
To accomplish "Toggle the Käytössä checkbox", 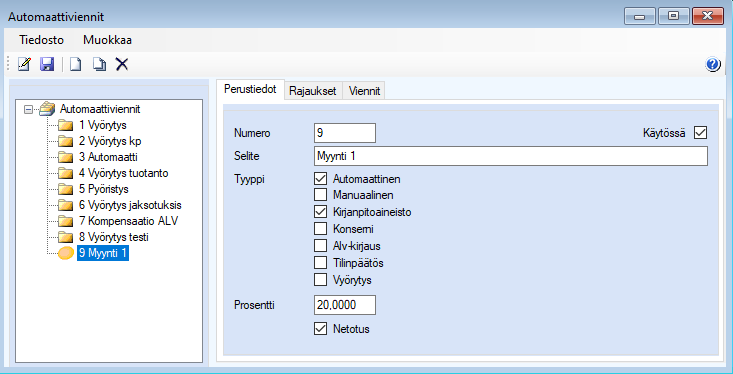I will tap(701, 133).
